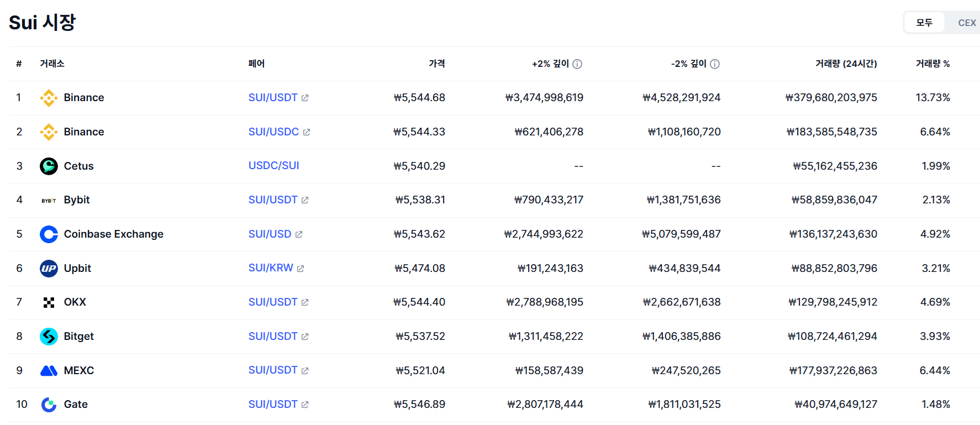The image size is (980, 425).
Task: Click the MEXC exchange logo
Action: pos(49,371)
